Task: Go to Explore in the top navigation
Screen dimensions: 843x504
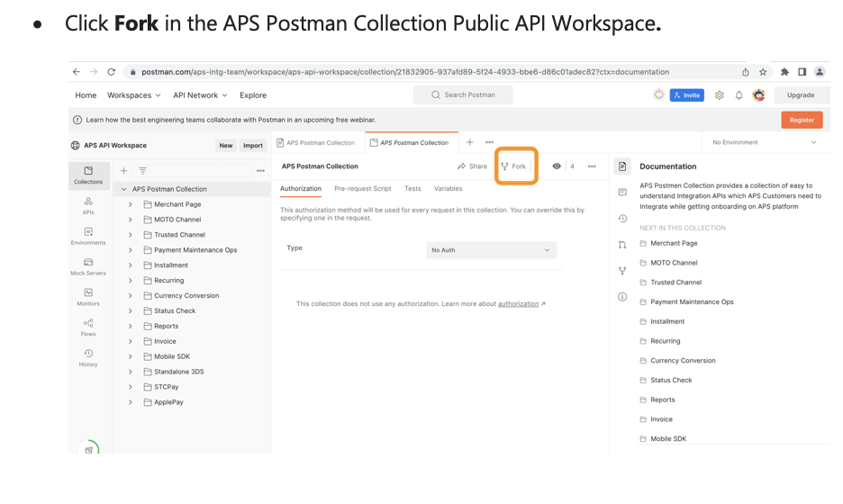Action: tap(253, 95)
